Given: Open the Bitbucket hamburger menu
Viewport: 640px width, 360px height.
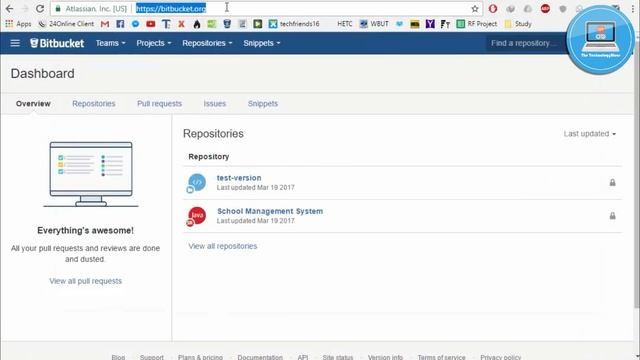Looking at the screenshot, I should coord(15,43).
